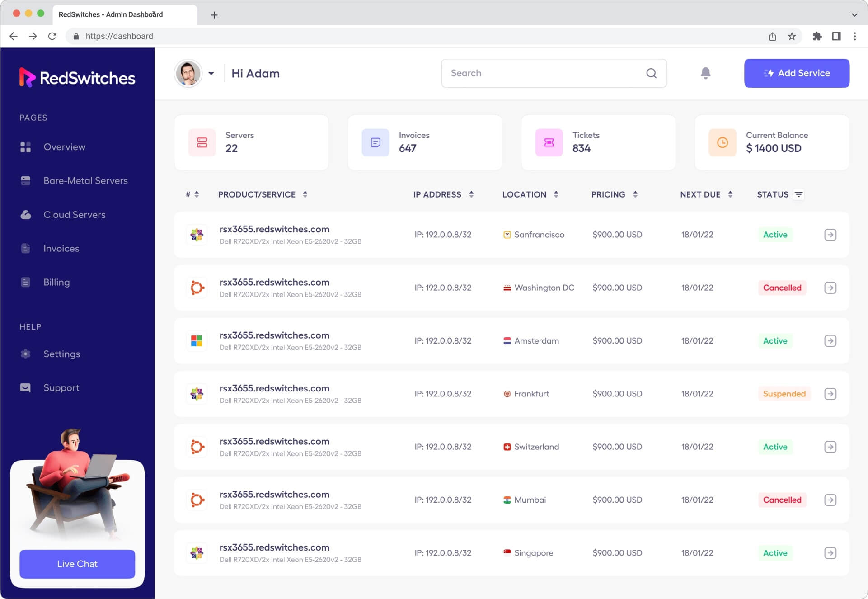Image resolution: width=868 pixels, height=599 pixels.
Task: Open details arrow for Frankfurt row
Action: click(830, 394)
